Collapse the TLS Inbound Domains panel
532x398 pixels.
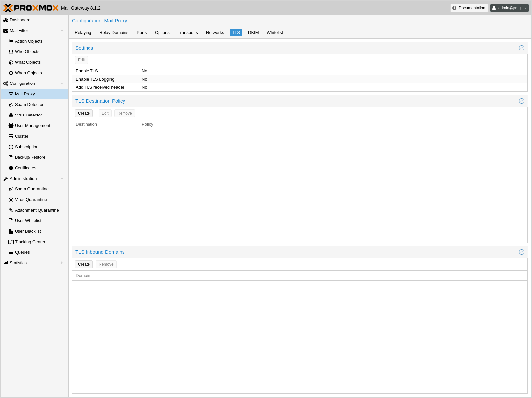[x=521, y=252]
